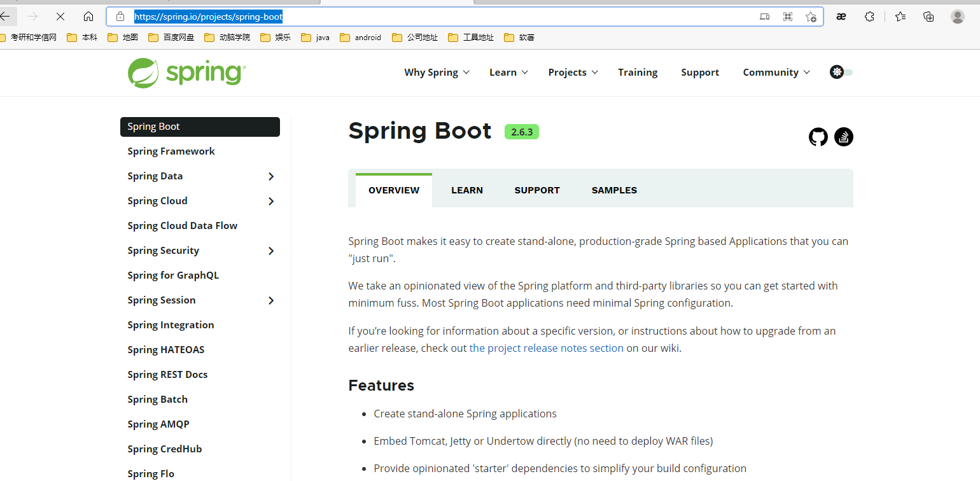Open the device/app icon in address bar
Viewport: 980px width, 481px height.
pos(765,17)
